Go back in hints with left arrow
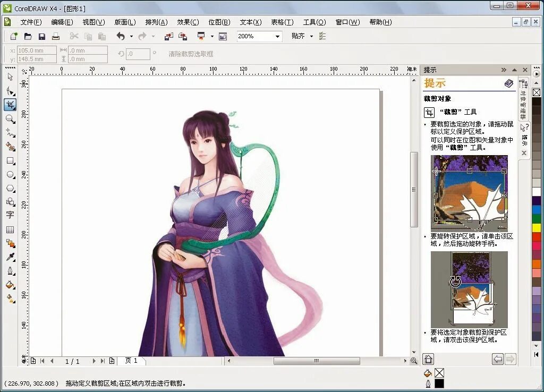Screen dimensions: 544x392 (497, 359)
